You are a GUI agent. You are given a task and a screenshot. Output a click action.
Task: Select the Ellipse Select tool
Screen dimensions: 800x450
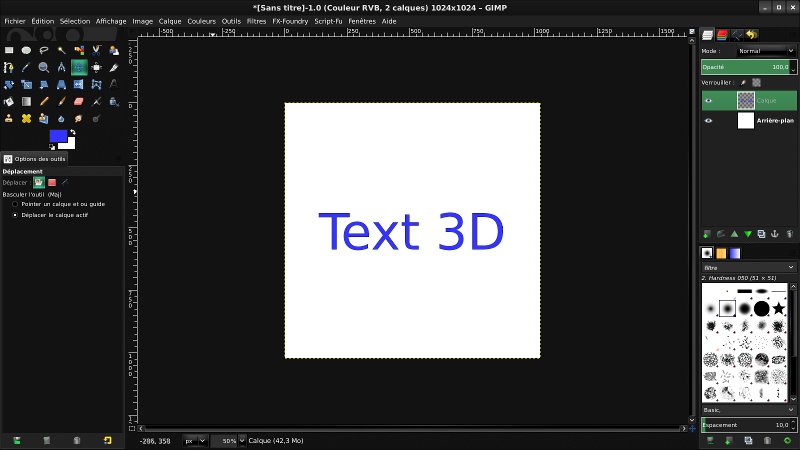click(26, 50)
